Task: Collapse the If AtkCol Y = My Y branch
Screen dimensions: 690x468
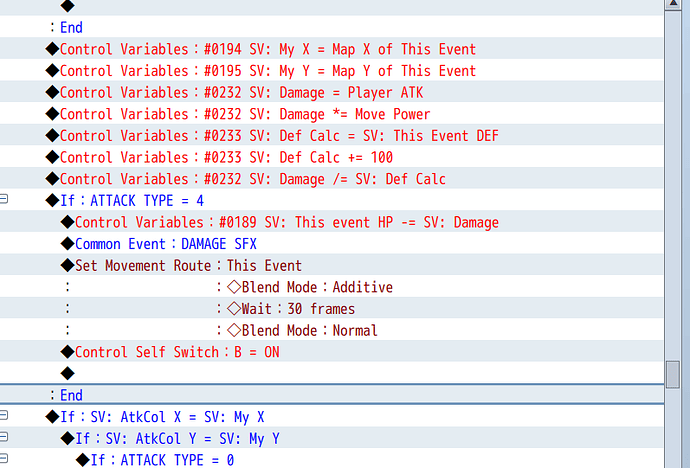Action: point(4,436)
